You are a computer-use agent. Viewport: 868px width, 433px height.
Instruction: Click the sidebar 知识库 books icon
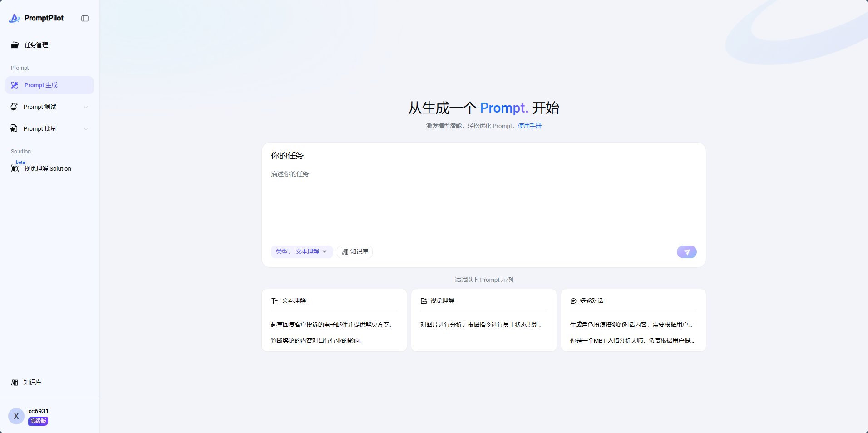coord(15,383)
